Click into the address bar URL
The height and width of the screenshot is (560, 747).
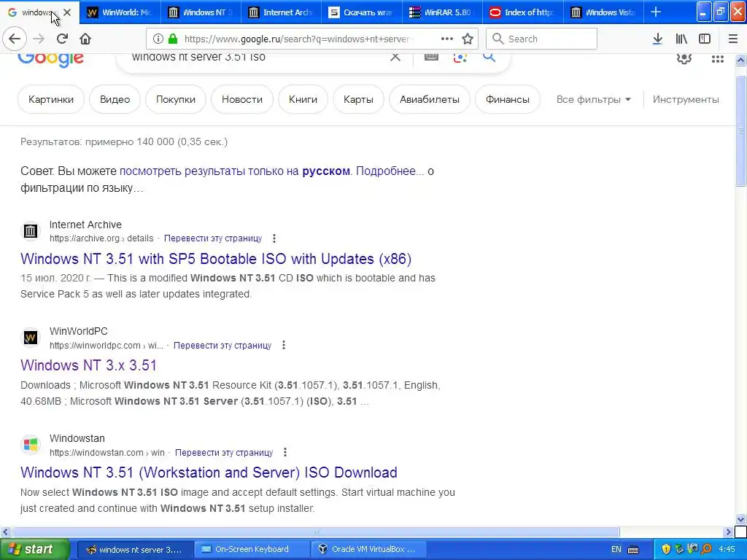tap(298, 39)
